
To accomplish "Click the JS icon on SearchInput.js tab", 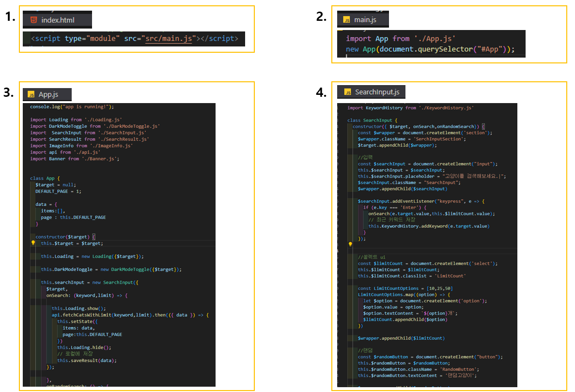I will 348,92.
